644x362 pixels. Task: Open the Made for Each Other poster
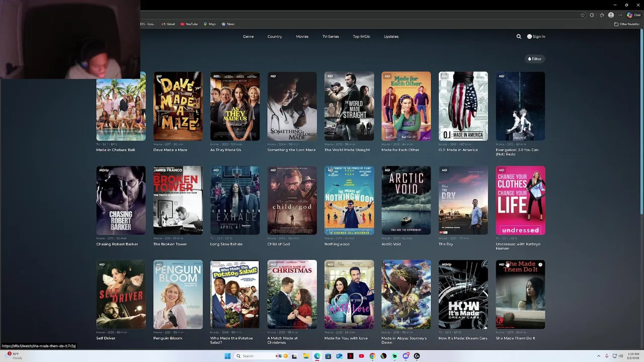click(x=406, y=106)
